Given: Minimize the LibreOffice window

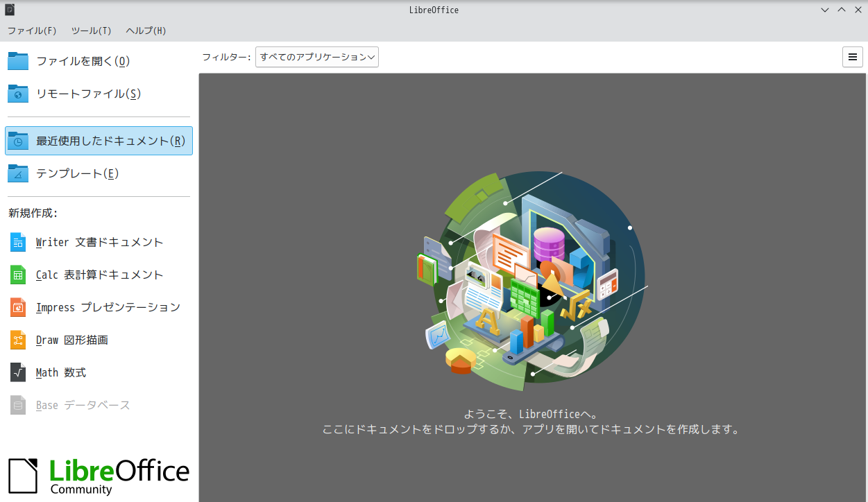Looking at the screenshot, I should 825,10.
